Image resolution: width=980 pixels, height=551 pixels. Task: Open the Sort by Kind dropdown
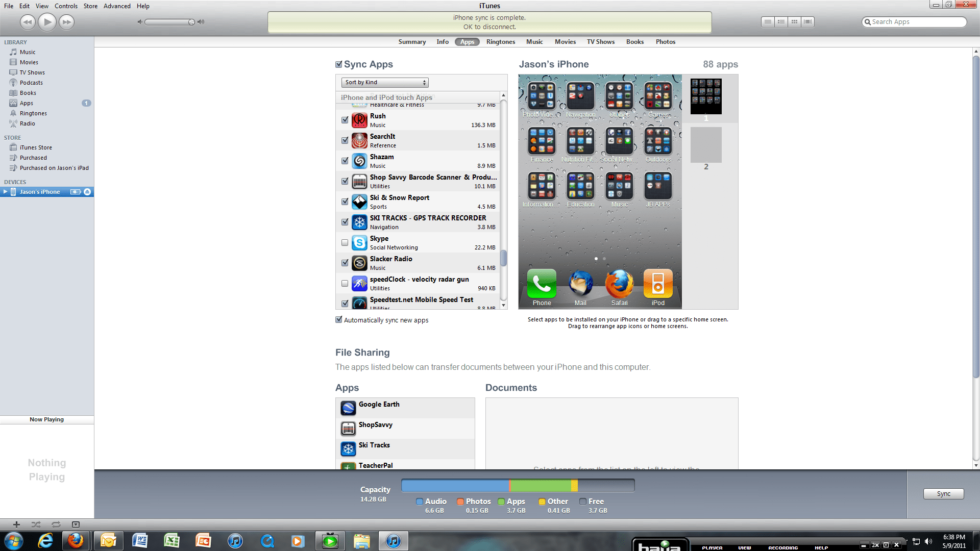[385, 82]
